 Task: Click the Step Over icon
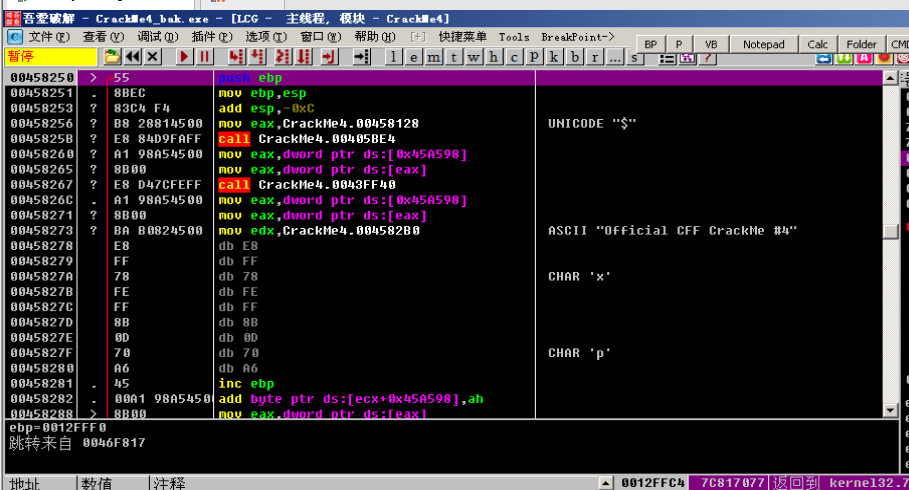[x=258, y=57]
